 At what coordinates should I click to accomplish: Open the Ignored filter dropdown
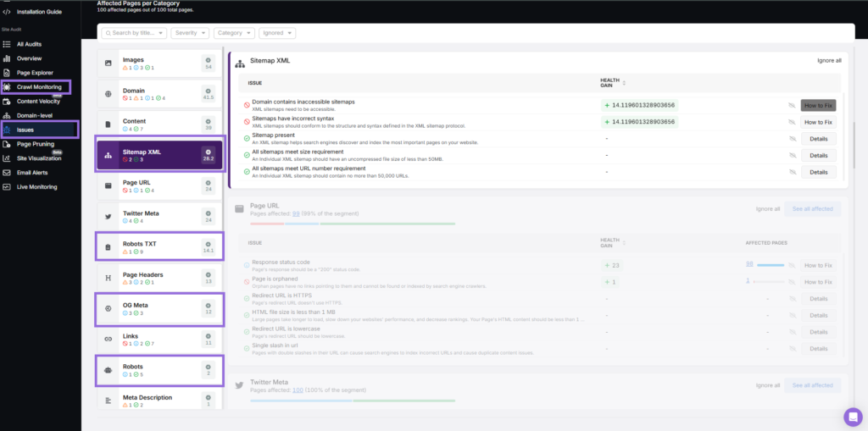click(277, 33)
